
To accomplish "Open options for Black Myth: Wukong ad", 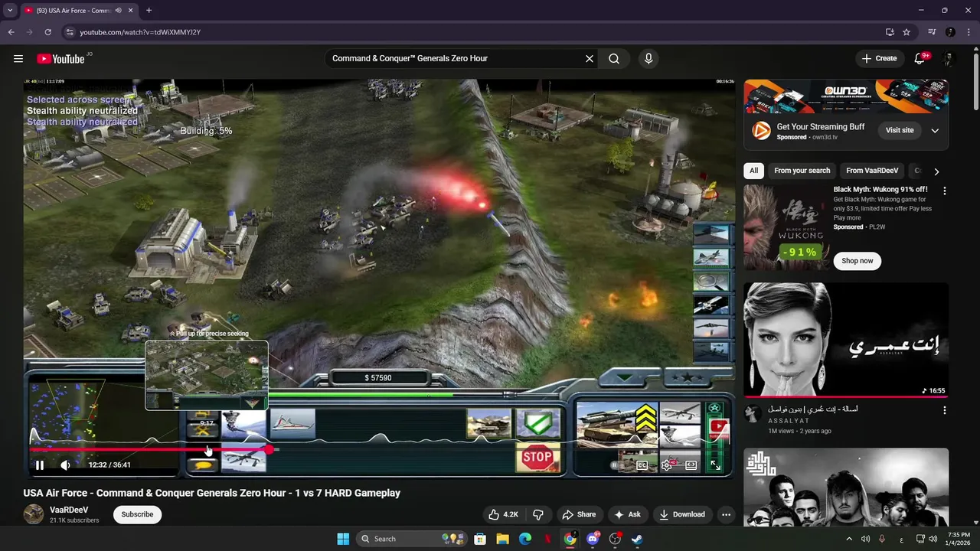I will 944,191.
